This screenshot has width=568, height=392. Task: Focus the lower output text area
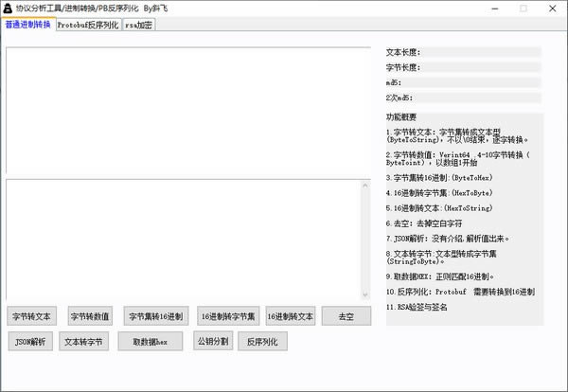click(184, 240)
